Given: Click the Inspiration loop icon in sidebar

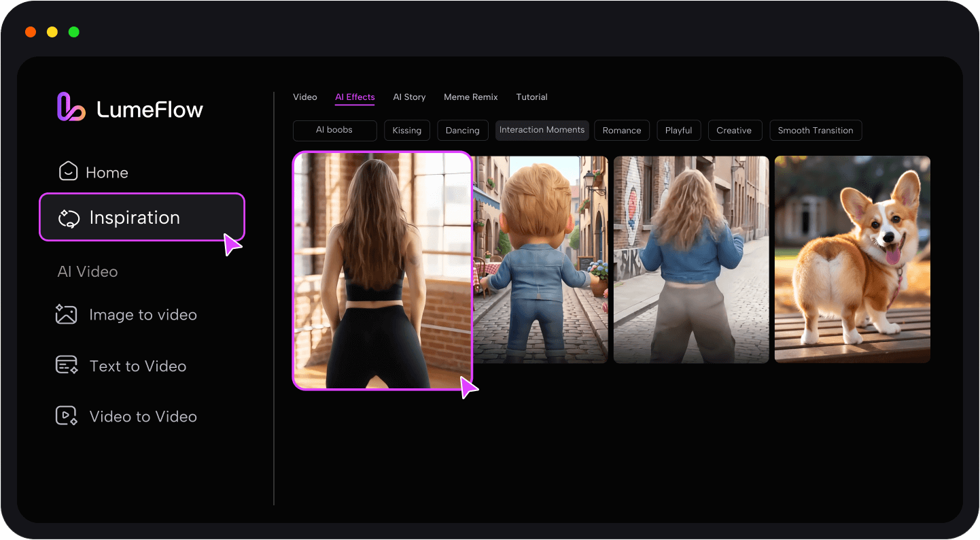Looking at the screenshot, I should (x=69, y=218).
